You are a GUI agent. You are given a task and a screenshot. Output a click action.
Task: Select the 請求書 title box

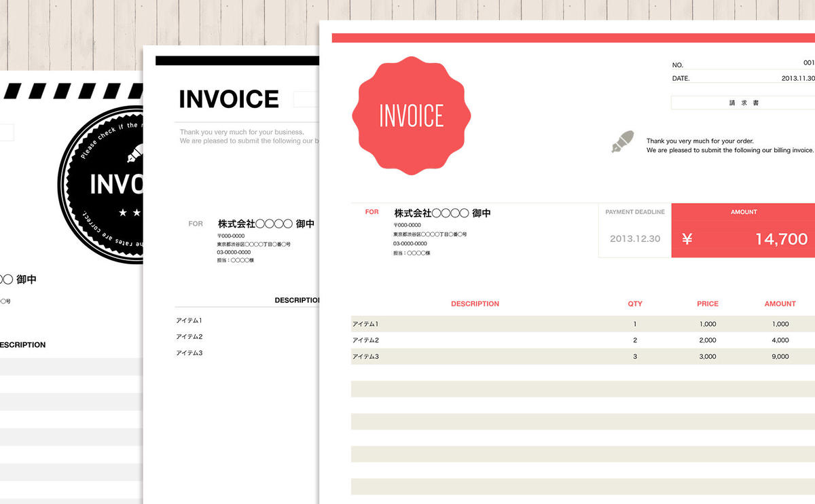click(744, 103)
